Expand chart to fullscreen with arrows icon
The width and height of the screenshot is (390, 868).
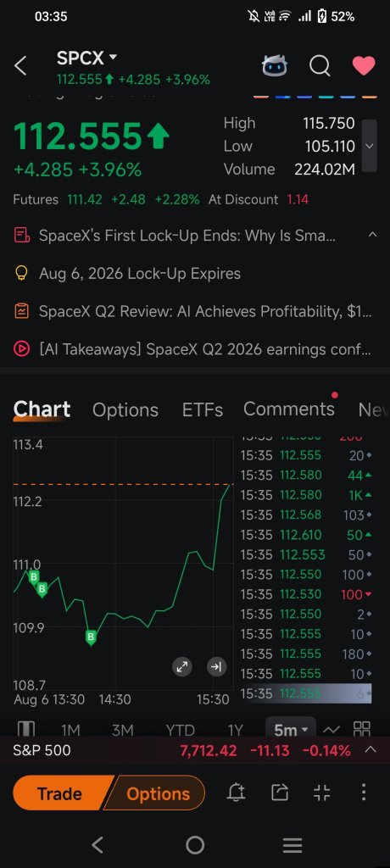point(181,667)
